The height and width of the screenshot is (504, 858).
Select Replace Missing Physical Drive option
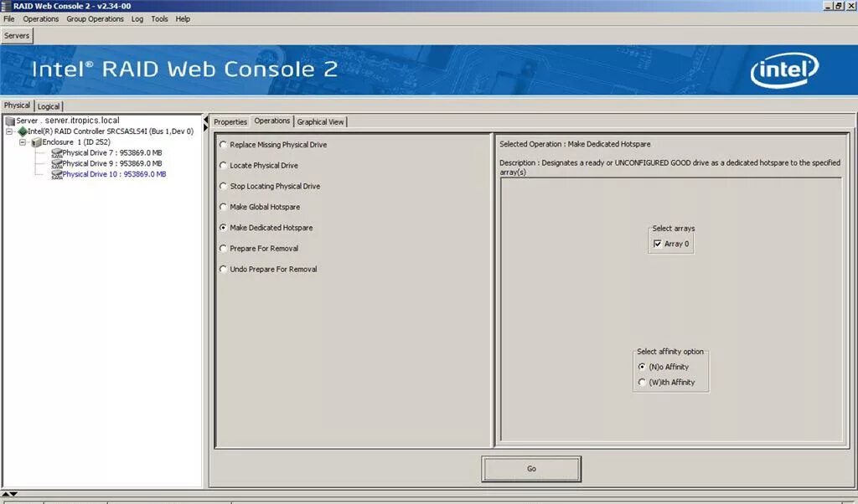pyautogui.click(x=273, y=145)
